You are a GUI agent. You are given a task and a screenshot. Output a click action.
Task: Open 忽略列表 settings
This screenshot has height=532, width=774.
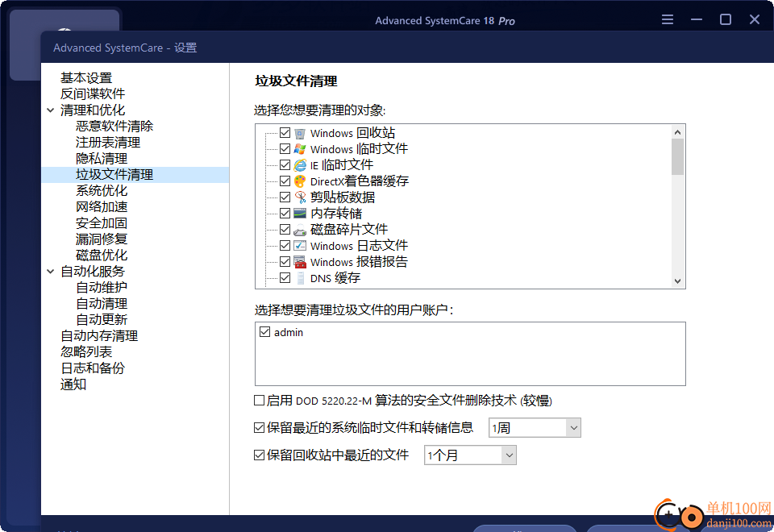click(86, 352)
